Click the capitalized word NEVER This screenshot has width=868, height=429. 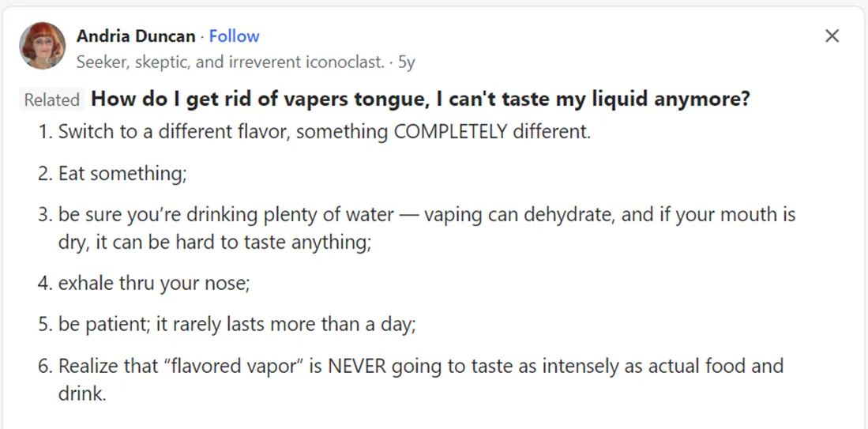356,366
